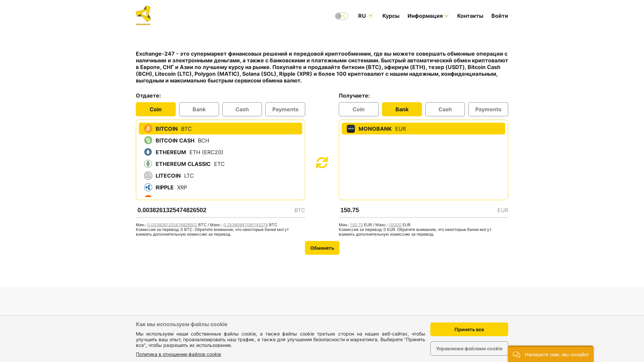Choose the Ethereum Classic ETC icon

[x=148, y=164]
